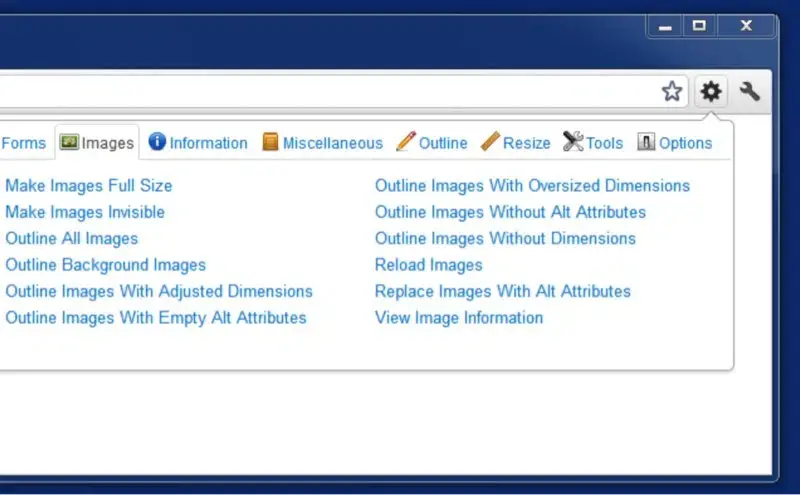Image resolution: width=800 pixels, height=495 pixels.
Task: Select the Images tab label
Action: coord(108,143)
